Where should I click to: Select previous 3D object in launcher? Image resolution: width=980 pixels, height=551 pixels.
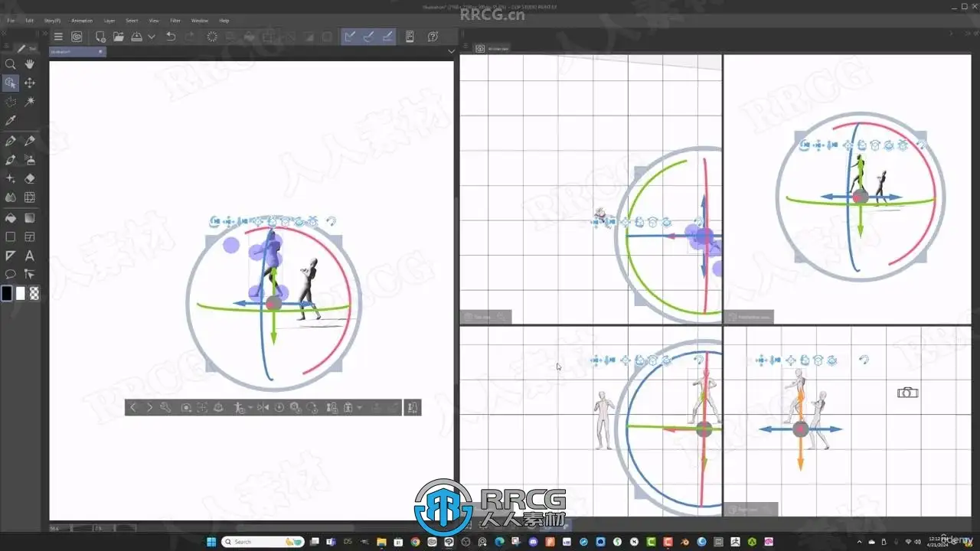(x=133, y=408)
